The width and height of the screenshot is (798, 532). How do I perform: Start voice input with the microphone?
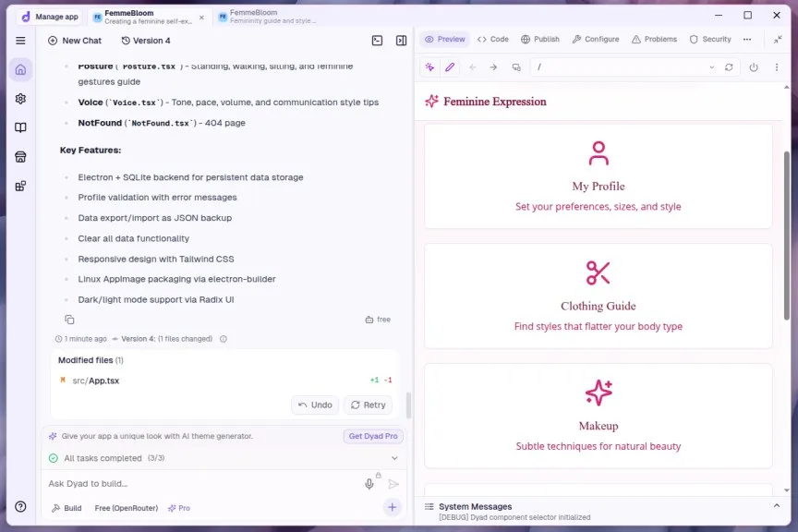(x=369, y=484)
